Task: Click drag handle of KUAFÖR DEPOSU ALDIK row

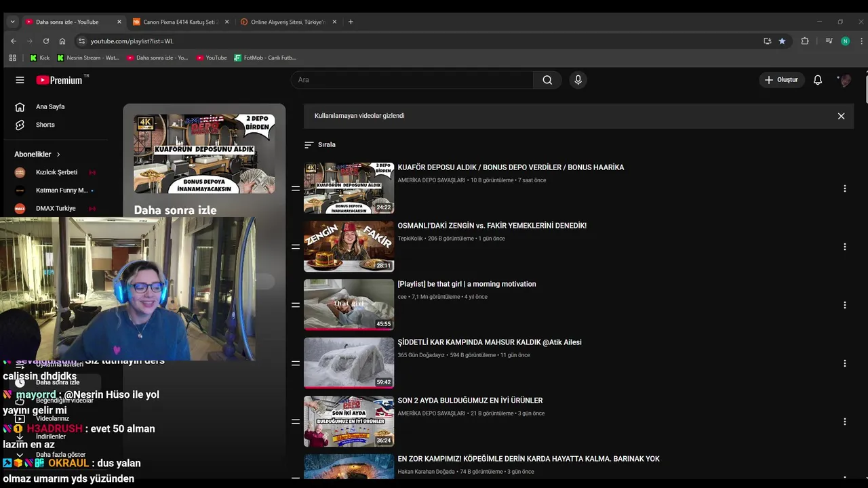Action: click(x=296, y=188)
